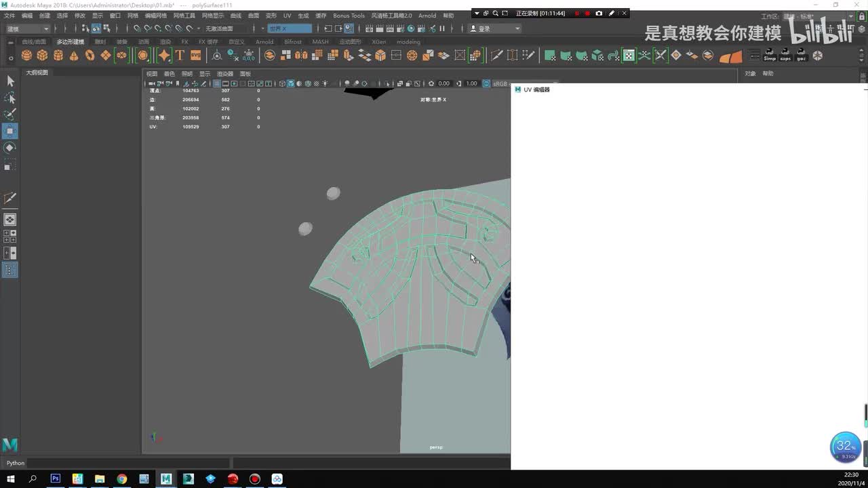Image resolution: width=868 pixels, height=488 pixels.
Task: Open the 编辑网格 menu
Action: click(x=155, y=16)
